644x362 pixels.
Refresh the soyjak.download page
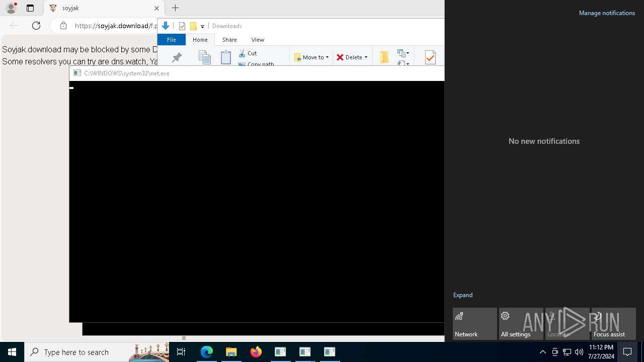tap(36, 26)
